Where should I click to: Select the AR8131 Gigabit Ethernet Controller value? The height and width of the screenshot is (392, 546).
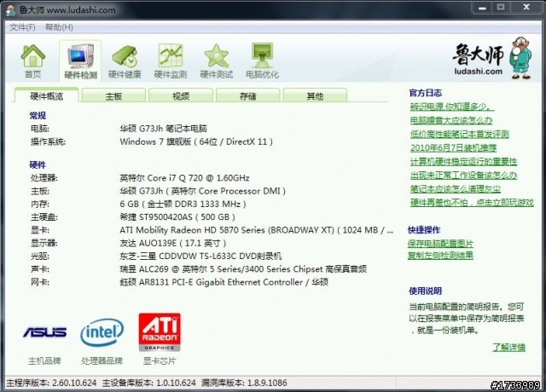tap(224, 282)
